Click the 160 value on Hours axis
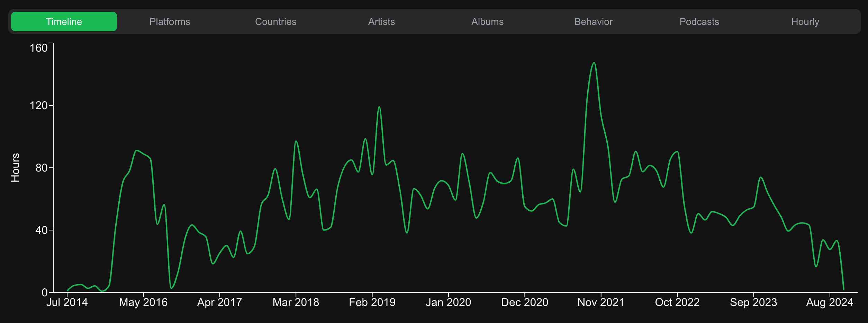Viewport: 868px width, 323px height. [x=39, y=48]
